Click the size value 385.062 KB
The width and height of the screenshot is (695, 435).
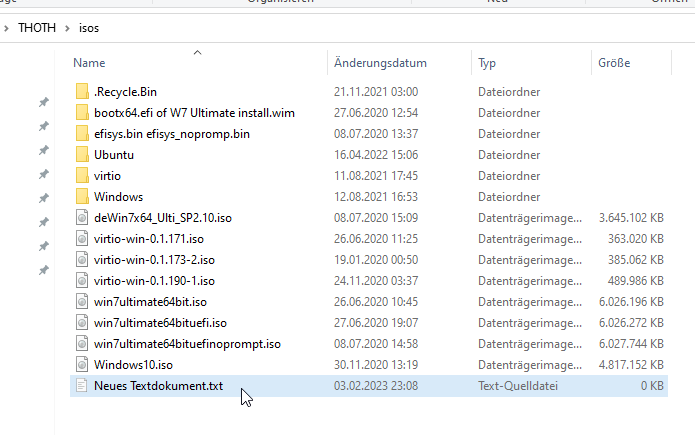coord(636,260)
